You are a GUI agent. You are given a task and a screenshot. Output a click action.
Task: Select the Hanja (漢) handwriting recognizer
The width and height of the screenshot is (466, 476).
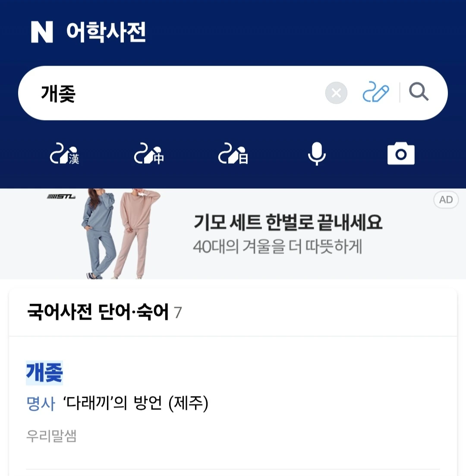click(x=65, y=154)
